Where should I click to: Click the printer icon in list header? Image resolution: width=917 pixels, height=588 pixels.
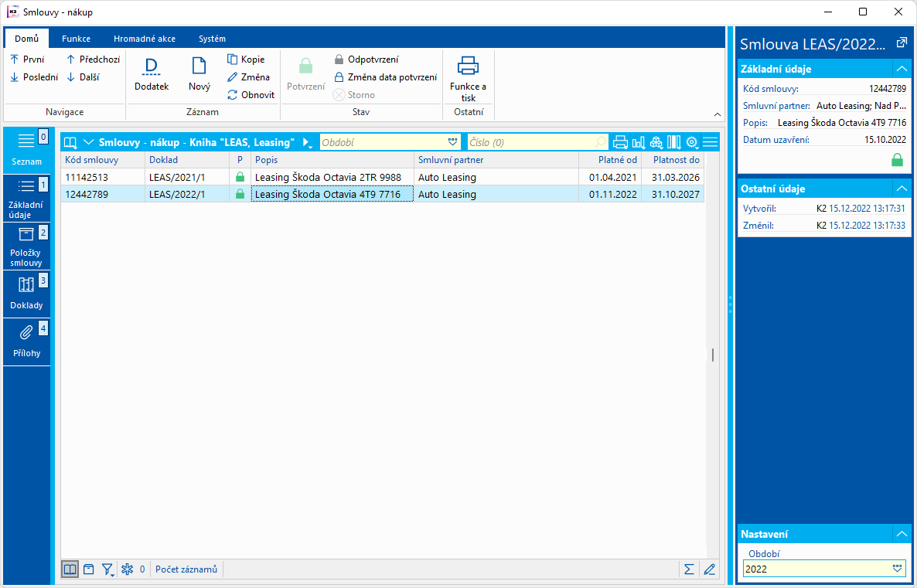621,142
